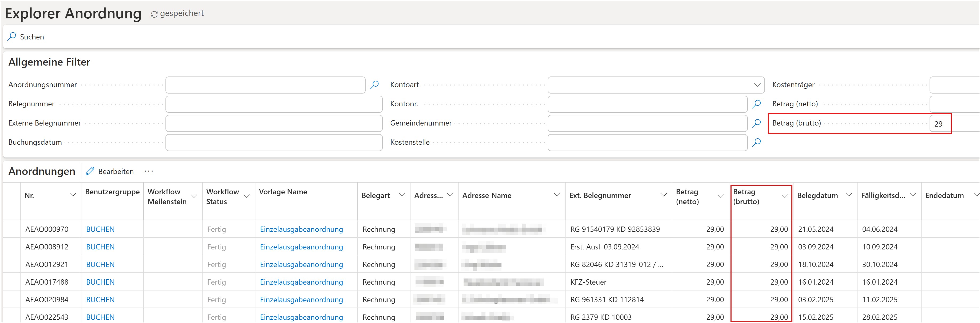Expand the Kontoart dropdown
Viewport: 980px width, 323px height.
757,85
